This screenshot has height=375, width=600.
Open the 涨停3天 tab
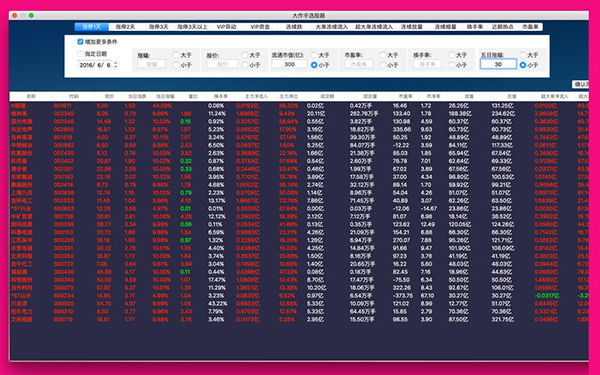click(x=158, y=27)
